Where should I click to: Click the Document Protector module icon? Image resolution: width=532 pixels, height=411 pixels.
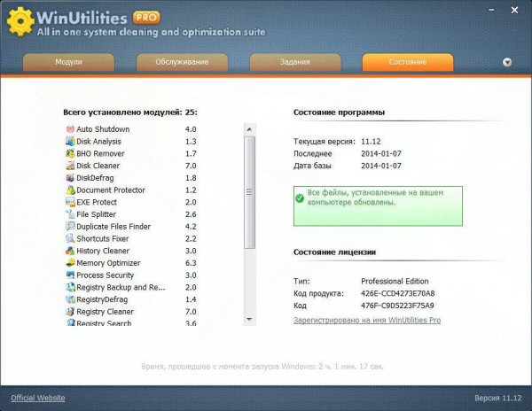[70, 190]
